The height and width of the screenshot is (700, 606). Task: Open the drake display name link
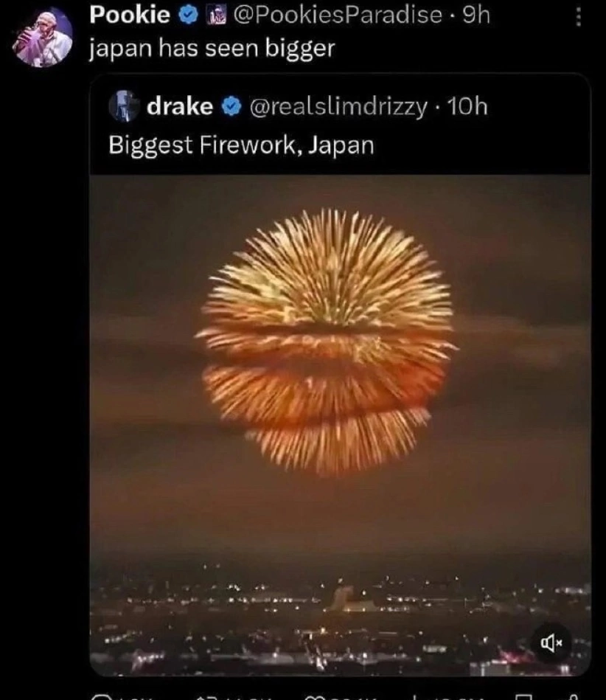[180, 106]
